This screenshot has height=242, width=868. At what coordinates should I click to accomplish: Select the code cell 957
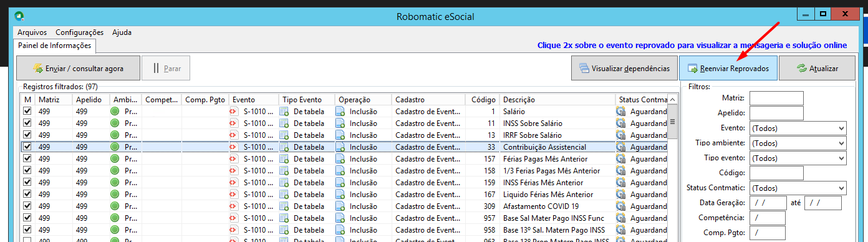point(483,218)
